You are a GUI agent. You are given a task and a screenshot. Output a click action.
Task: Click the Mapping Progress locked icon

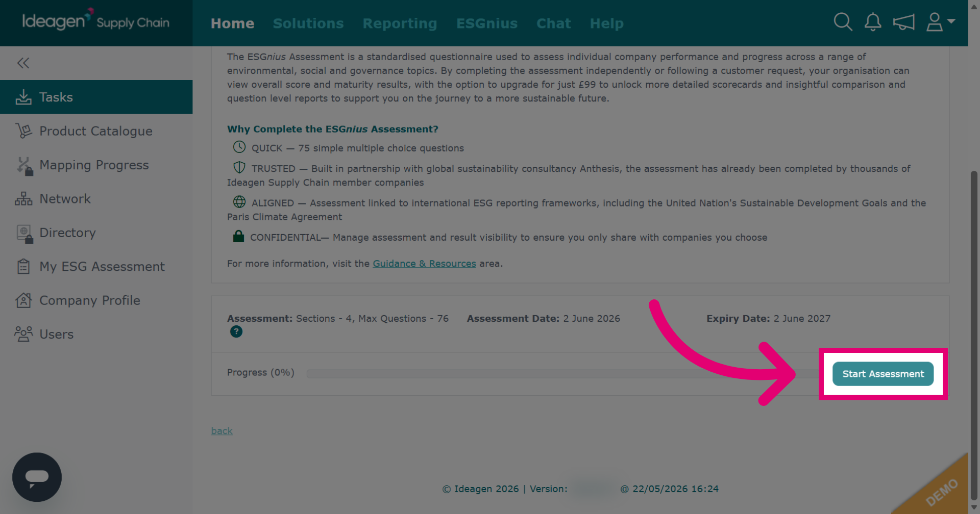coord(24,165)
